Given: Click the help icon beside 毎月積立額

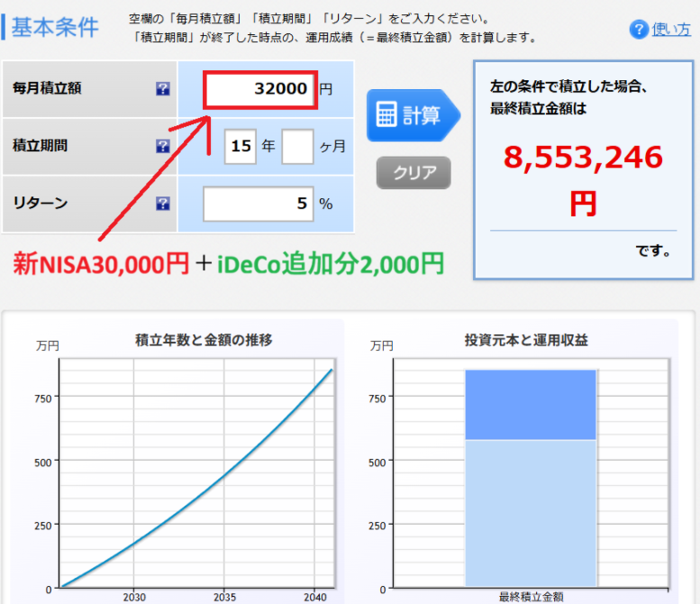Looking at the screenshot, I should [163, 89].
